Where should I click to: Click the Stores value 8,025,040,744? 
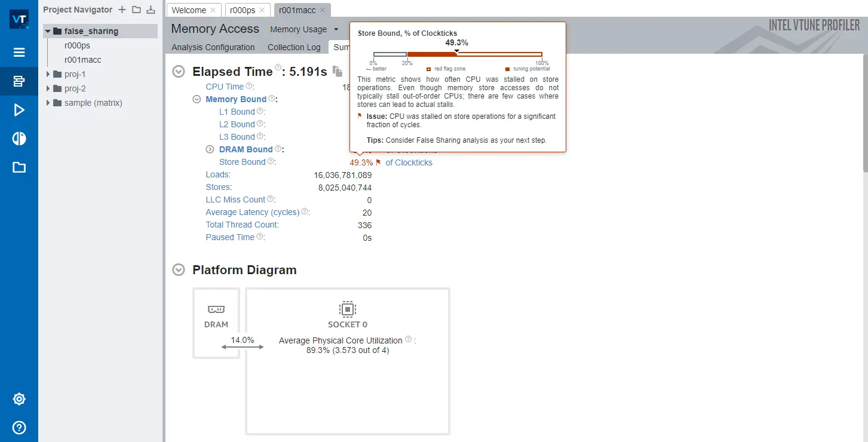(x=345, y=188)
